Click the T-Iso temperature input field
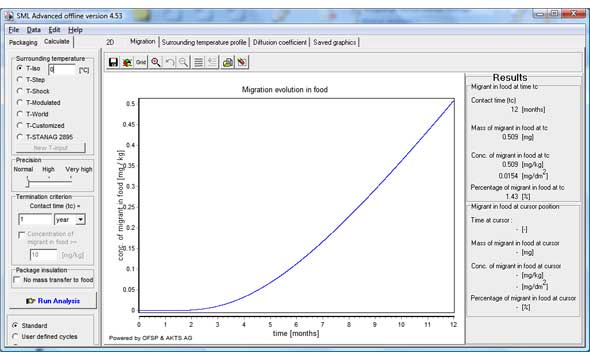590x360 pixels. click(62, 70)
